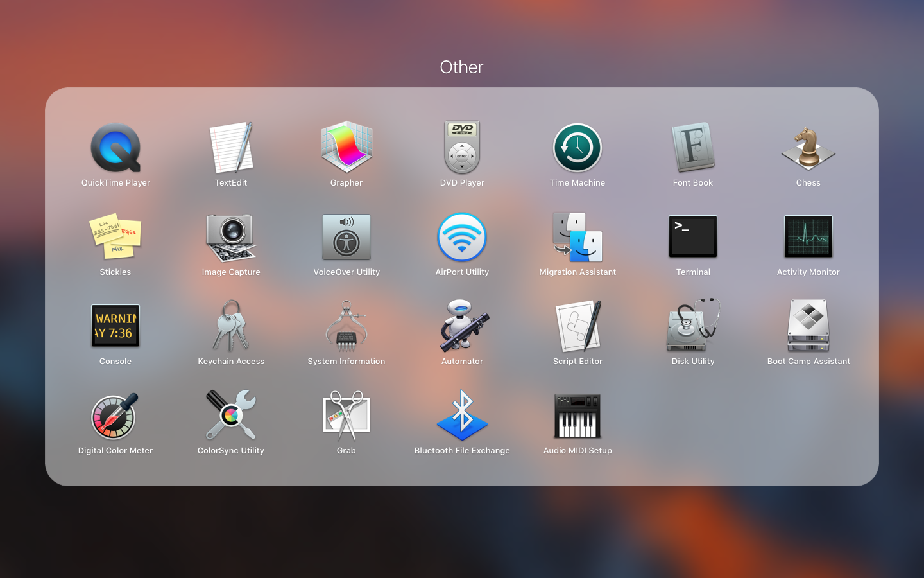Open the Chess game

tap(809, 148)
